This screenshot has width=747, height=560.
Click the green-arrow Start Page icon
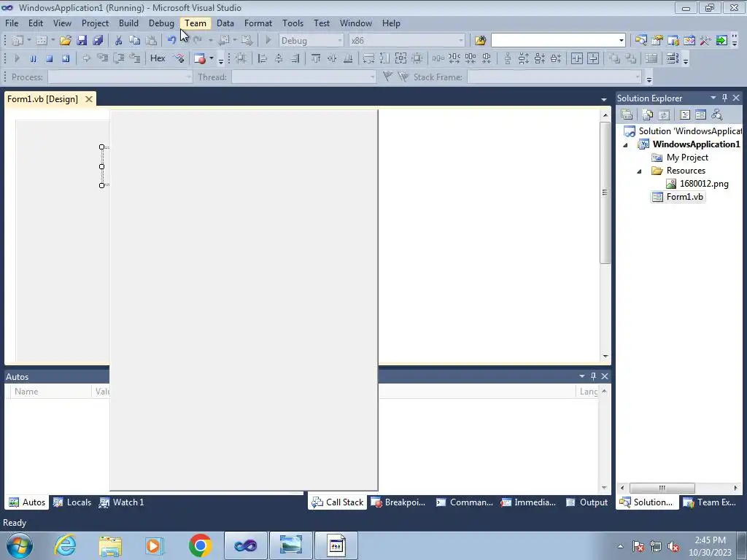tap(721, 41)
